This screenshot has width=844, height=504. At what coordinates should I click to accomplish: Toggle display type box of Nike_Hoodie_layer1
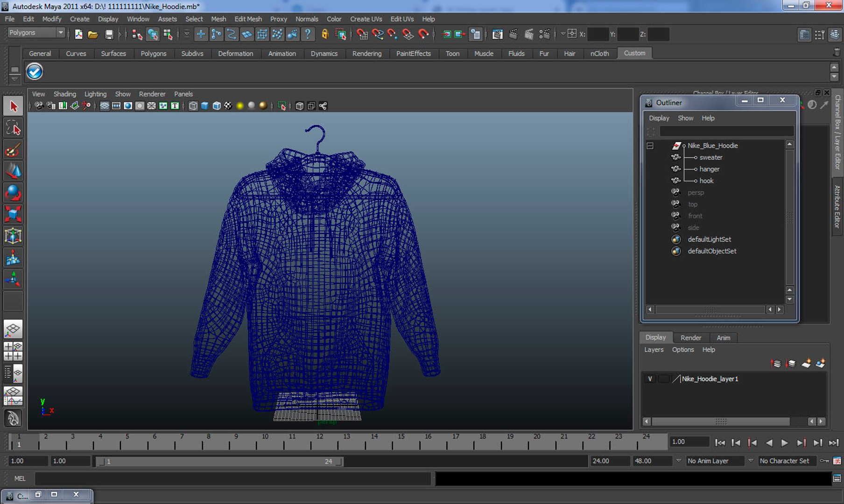663,379
